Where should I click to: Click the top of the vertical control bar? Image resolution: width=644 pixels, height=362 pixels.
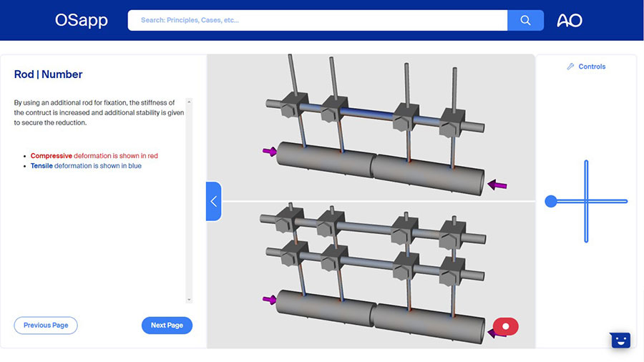586,164
